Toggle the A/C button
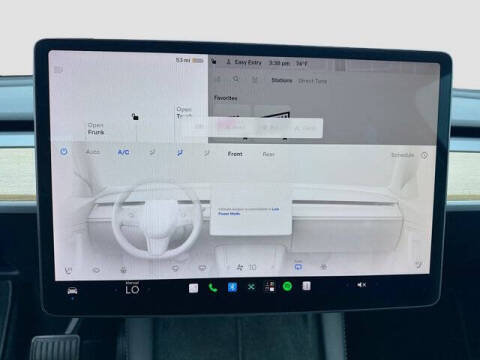This screenshot has height=360, width=480. click(123, 152)
